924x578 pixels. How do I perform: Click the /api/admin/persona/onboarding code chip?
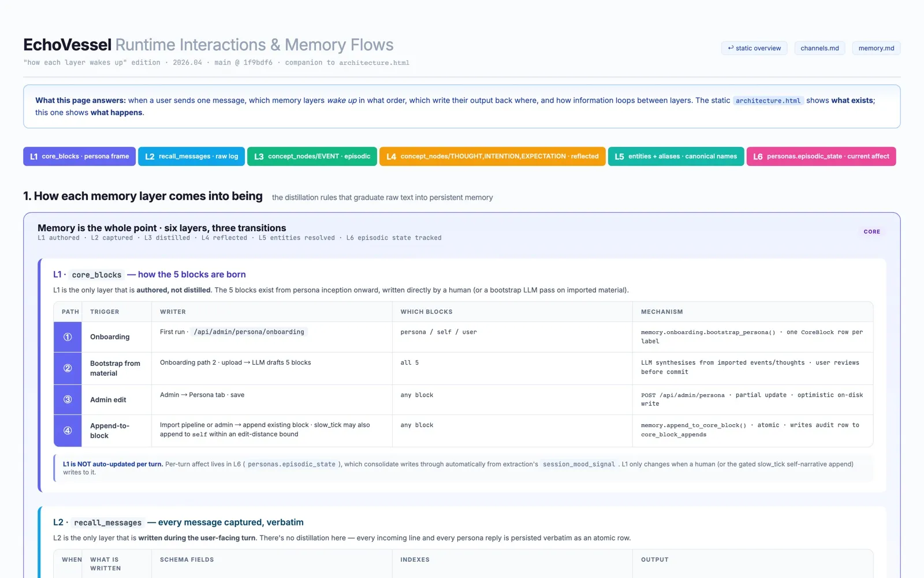pos(249,332)
